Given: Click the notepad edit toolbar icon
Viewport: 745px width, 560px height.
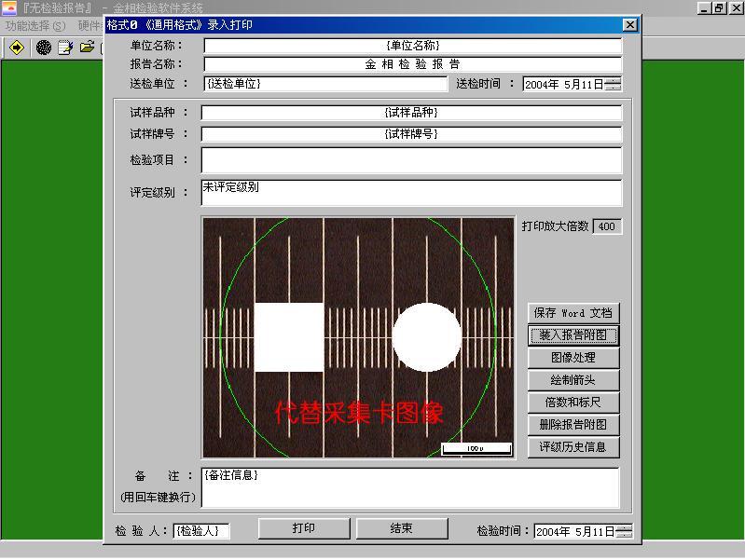Looking at the screenshot, I should tap(65, 48).
